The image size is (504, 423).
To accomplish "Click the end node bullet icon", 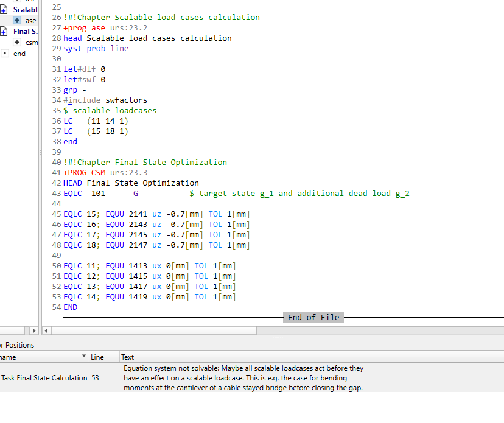I will [4, 54].
